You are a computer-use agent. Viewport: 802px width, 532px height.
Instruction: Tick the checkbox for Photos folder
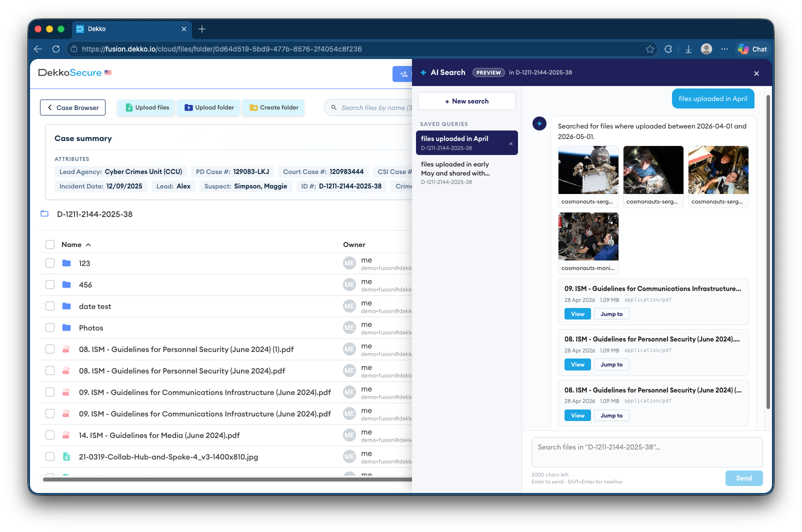coord(50,327)
